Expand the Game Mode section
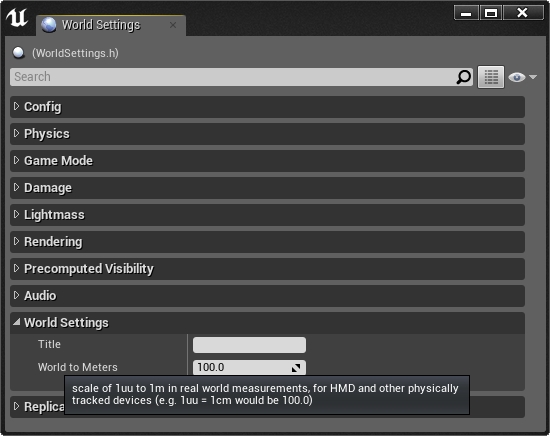550x436 pixels. pos(267,161)
